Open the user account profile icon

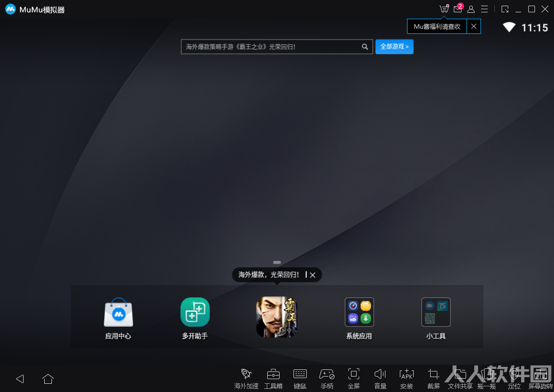pyautogui.click(x=471, y=9)
